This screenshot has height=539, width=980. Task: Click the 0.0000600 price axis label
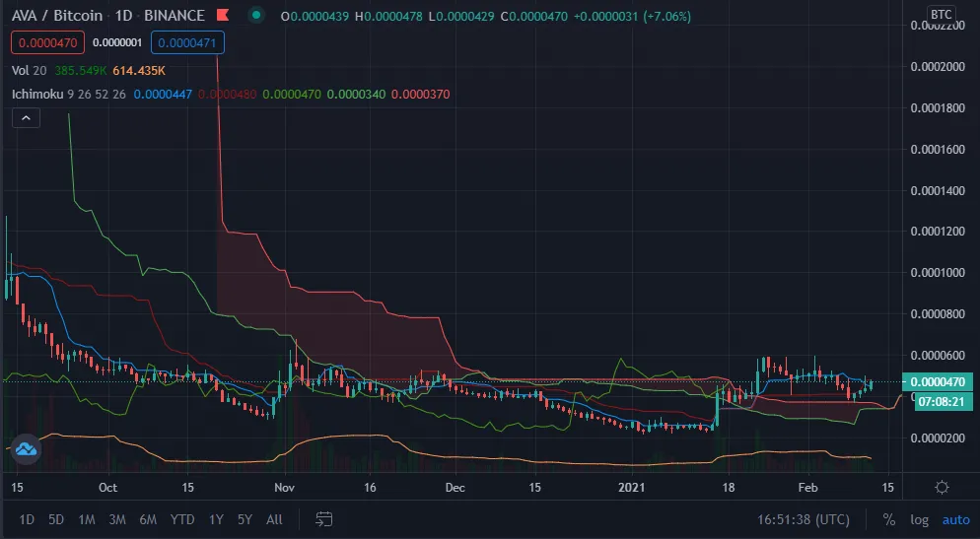pos(938,355)
